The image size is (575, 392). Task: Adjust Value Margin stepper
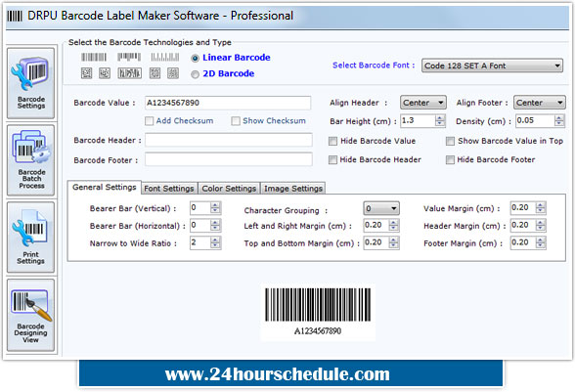click(x=540, y=208)
